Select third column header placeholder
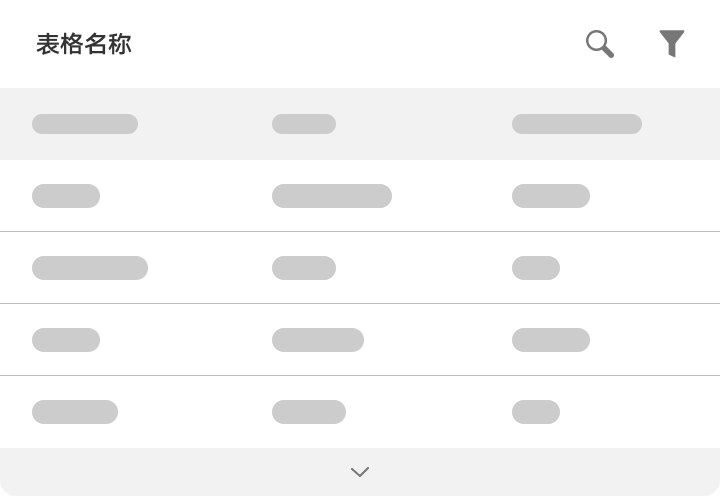 tap(577, 124)
